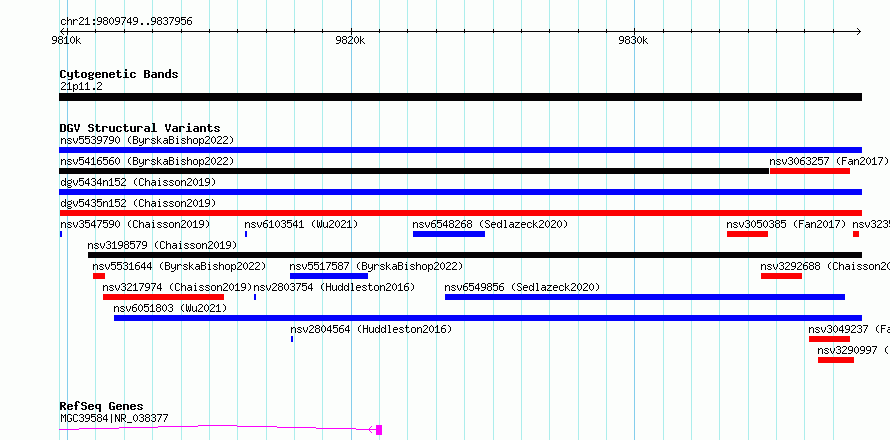Open the nsv3050385 (Fan2017) label

click(786, 224)
